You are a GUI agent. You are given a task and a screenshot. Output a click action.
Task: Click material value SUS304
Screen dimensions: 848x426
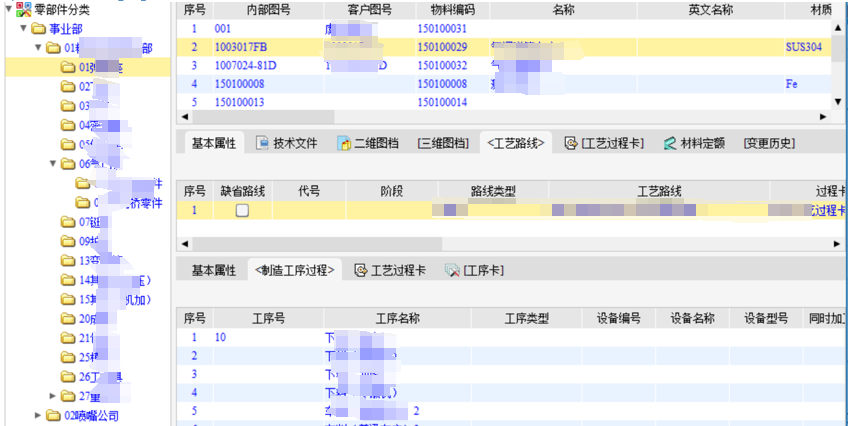tap(804, 47)
